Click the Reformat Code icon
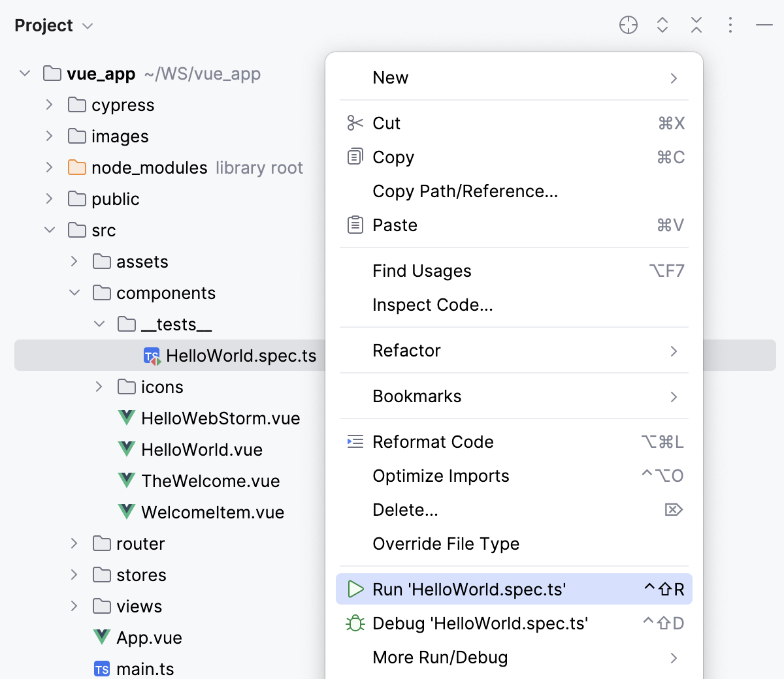This screenshot has height=679, width=784. (355, 441)
